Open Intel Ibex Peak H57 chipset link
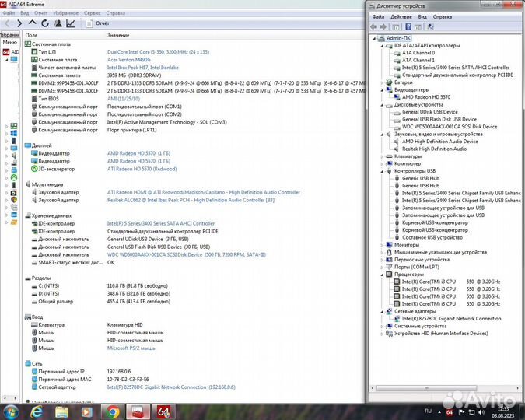This screenshot has height=420, width=525. (142, 68)
